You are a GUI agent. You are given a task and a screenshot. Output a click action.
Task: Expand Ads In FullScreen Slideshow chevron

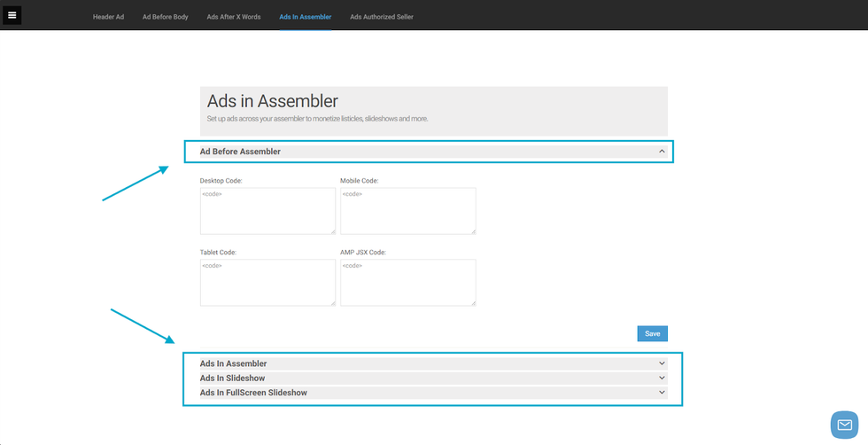[662, 393]
